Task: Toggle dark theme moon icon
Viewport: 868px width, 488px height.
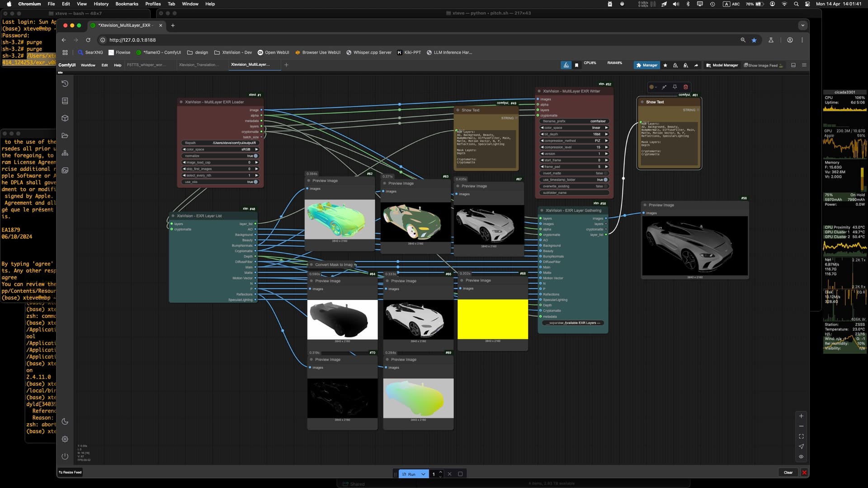Action: point(65,422)
